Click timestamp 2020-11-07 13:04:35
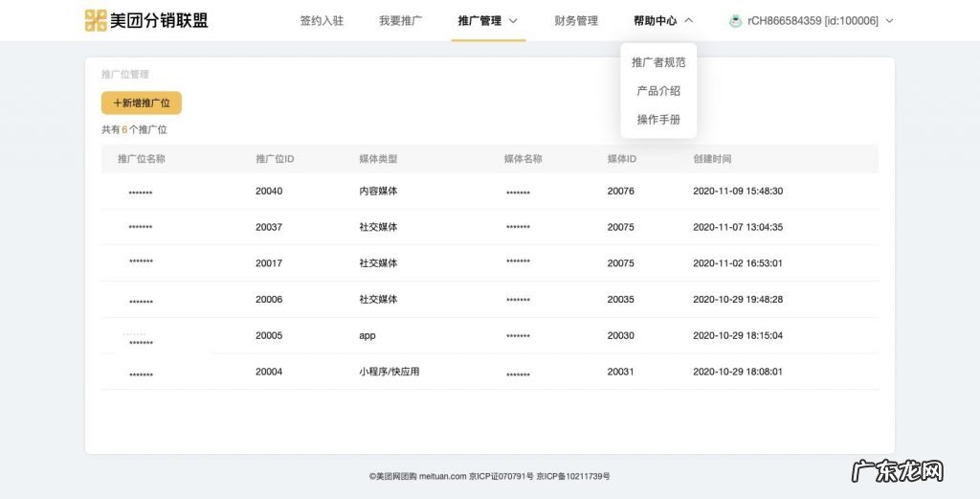This screenshot has width=980, height=499. (x=738, y=227)
